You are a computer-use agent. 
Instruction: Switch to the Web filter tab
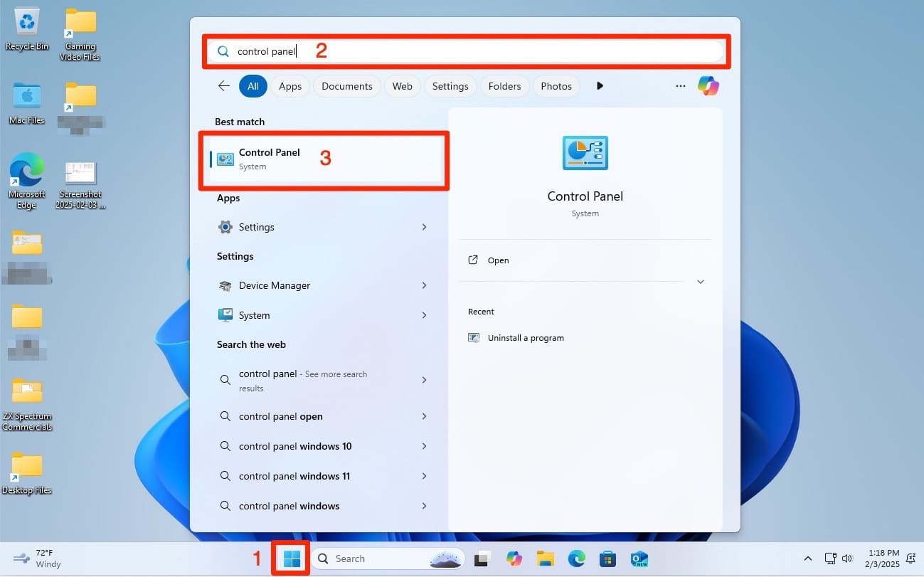[403, 86]
